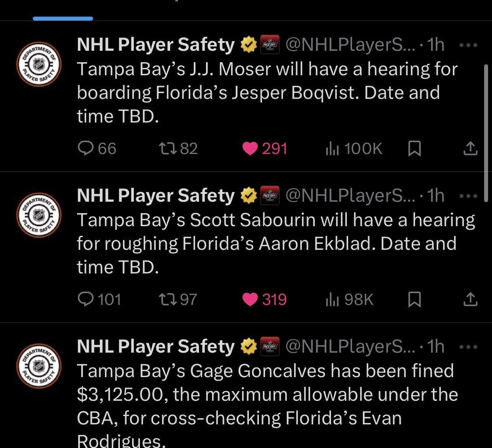Open the three-dot menu on the Goncalves fine tweet

469,346
